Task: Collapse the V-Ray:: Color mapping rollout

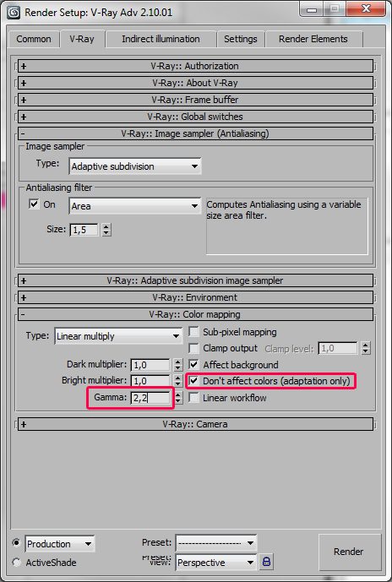Action: [196, 314]
